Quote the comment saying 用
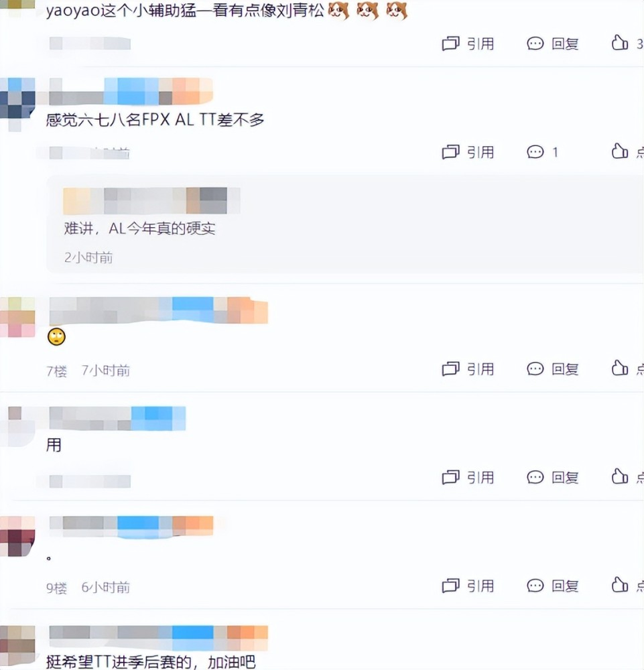Viewport: 644px width, 670px height. (x=468, y=477)
